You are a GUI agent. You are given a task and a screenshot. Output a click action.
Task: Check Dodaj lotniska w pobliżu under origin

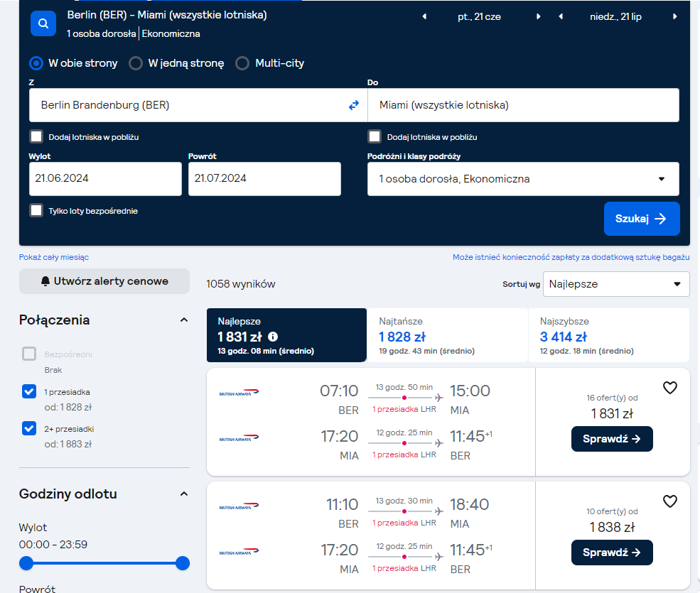36,136
